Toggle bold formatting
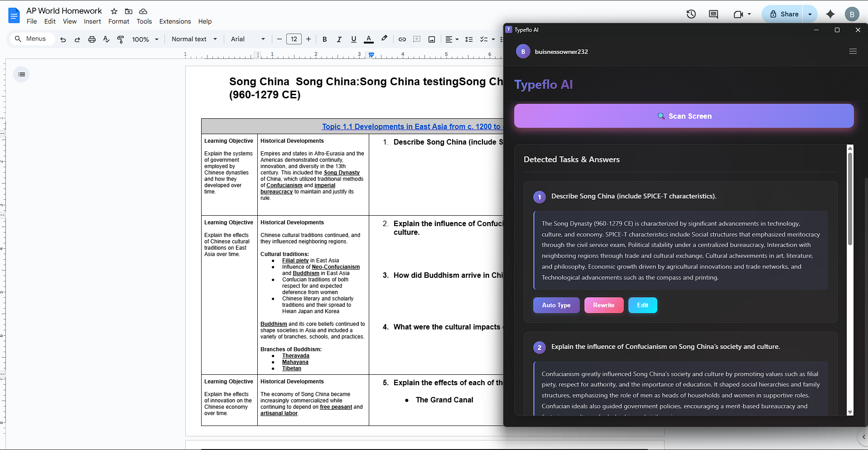Viewport: 868px width, 450px height. [x=324, y=39]
